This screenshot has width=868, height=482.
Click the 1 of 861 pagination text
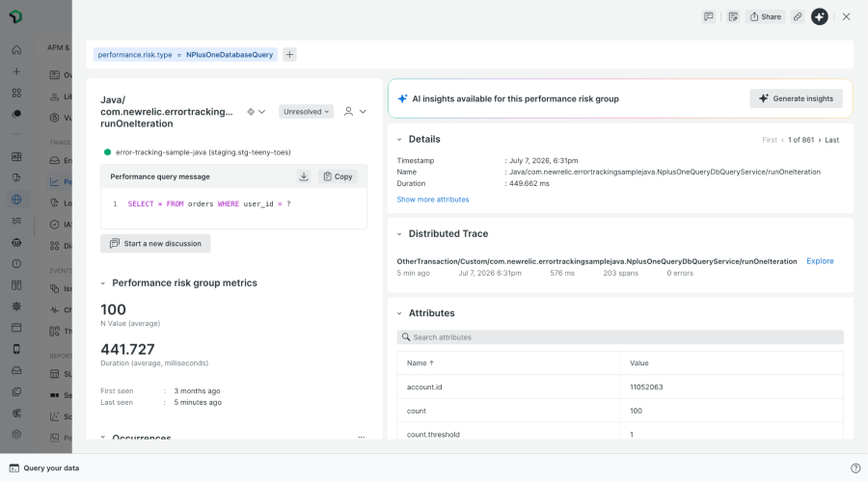[x=801, y=140]
